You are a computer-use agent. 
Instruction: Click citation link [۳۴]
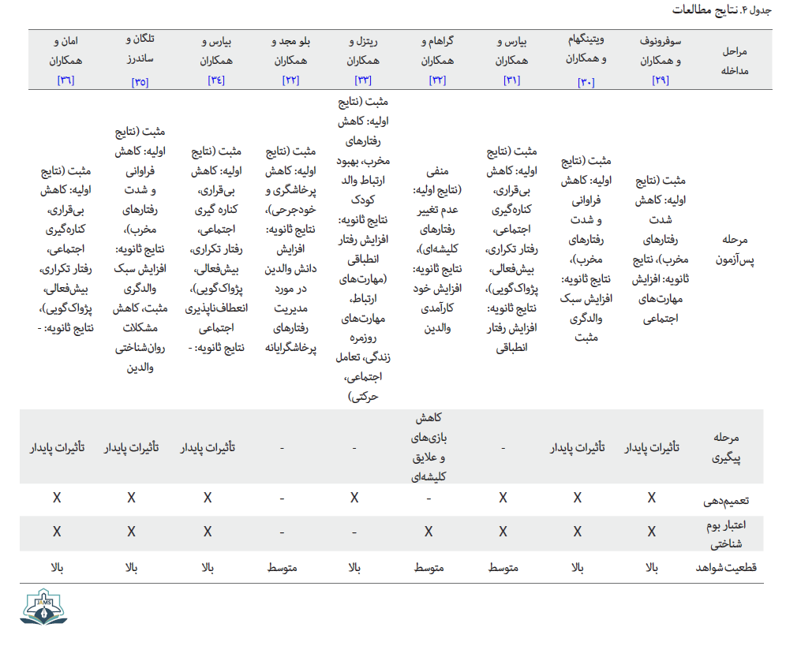pyautogui.click(x=216, y=80)
